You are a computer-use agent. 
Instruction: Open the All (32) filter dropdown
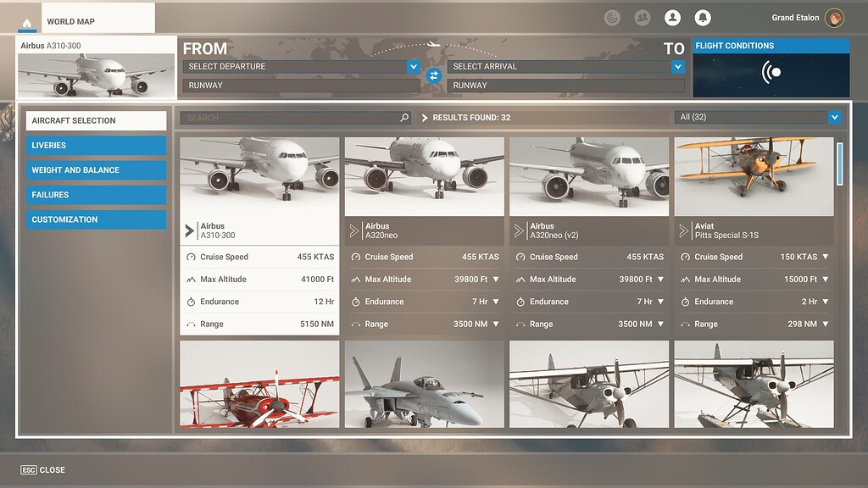(x=757, y=117)
